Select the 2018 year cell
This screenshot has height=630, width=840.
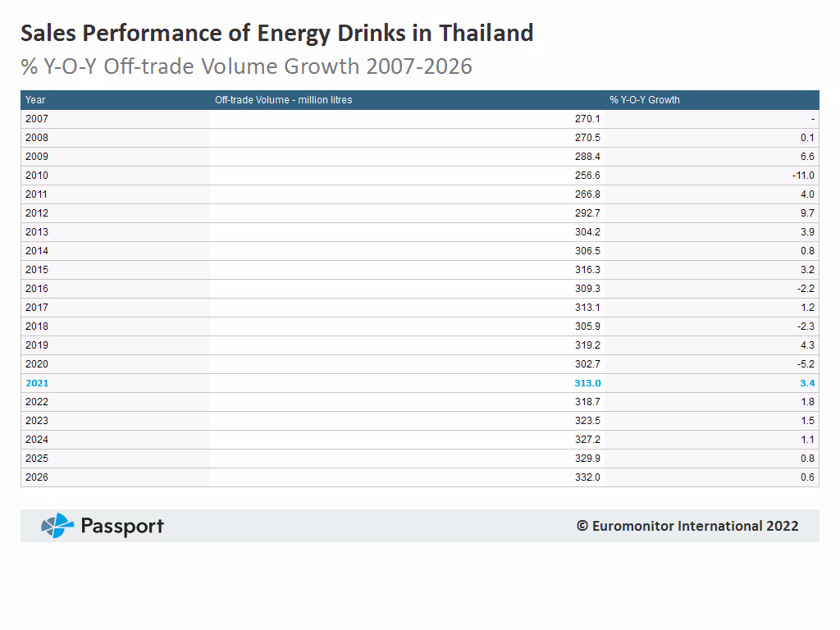click(x=37, y=326)
